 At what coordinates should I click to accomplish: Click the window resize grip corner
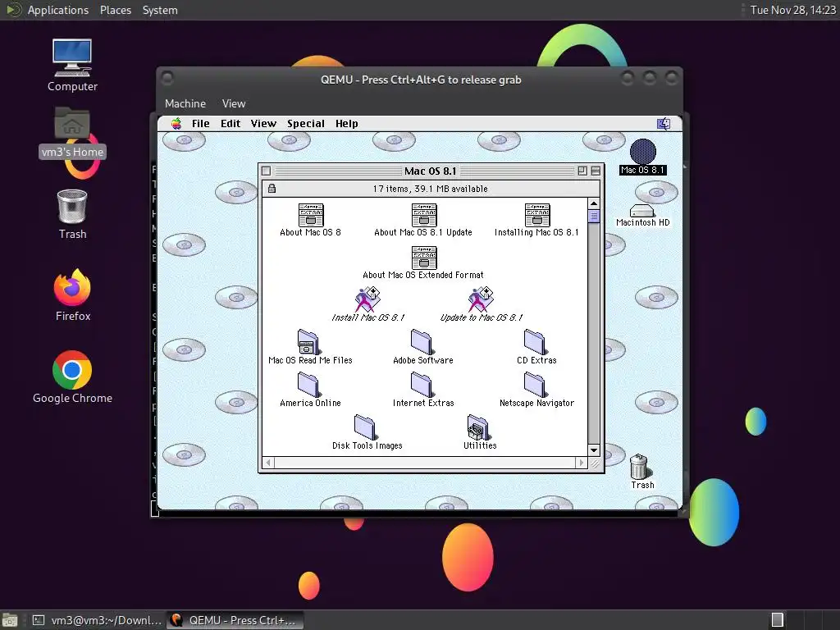[594, 463]
